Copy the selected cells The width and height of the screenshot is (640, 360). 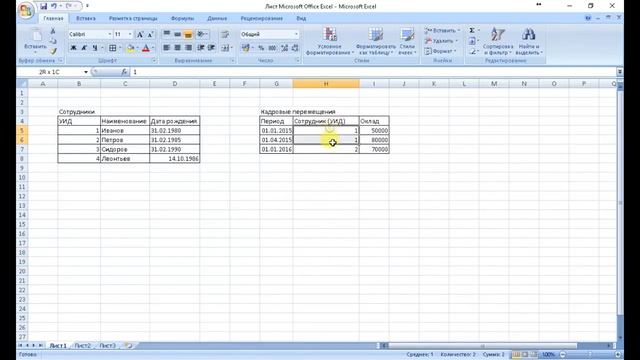click(53, 41)
